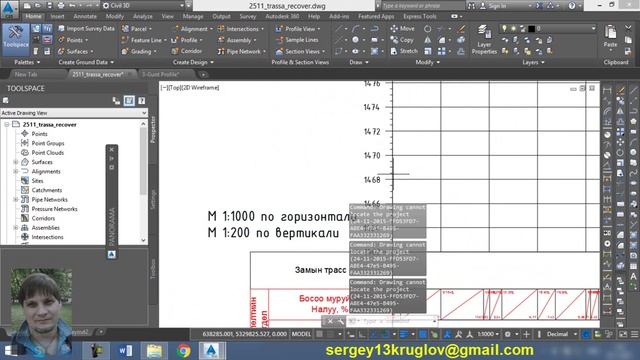This screenshot has height=360, width=640.
Task: Expand the Pipe Networks tree node
Action: click(16, 200)
